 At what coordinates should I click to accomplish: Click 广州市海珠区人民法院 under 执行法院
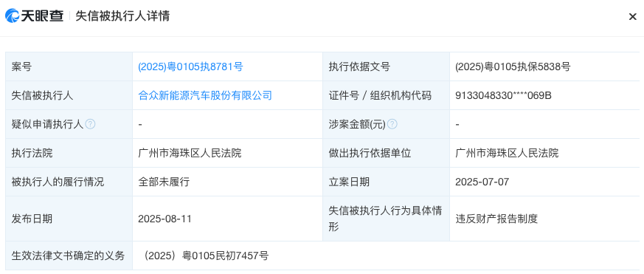coord(190,153)
